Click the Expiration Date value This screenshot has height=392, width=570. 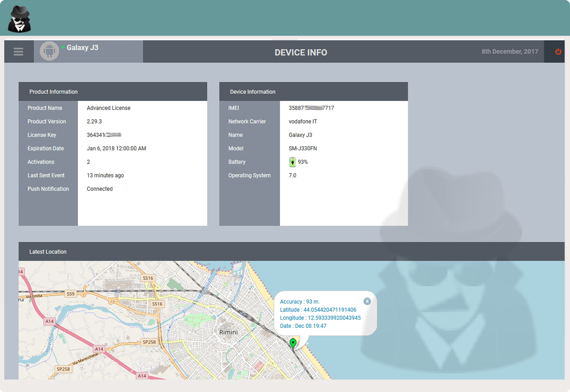[116, 148]
